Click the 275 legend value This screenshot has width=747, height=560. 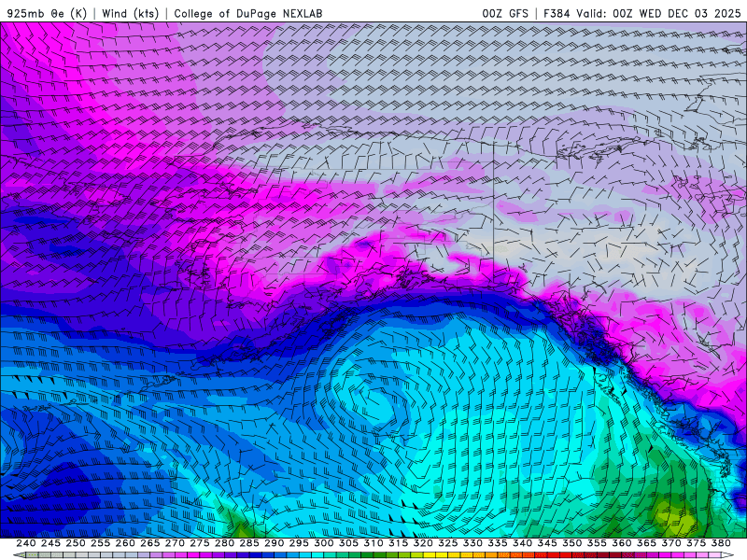point(199,543)
